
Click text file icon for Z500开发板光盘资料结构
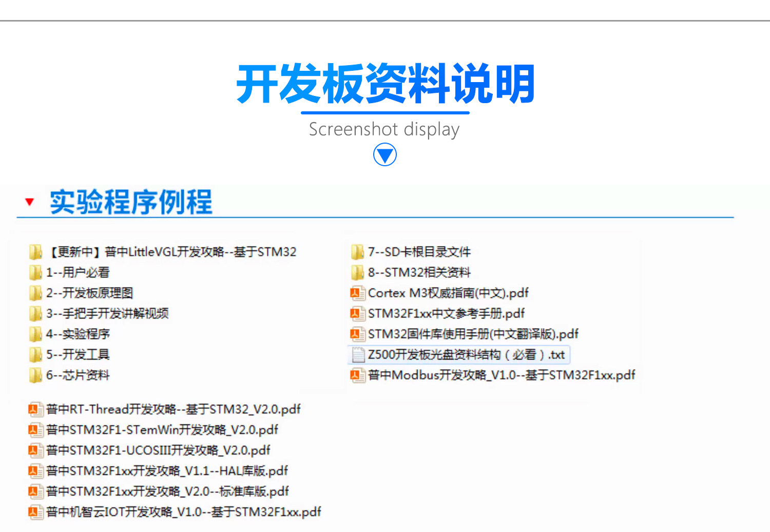[358, 354]
